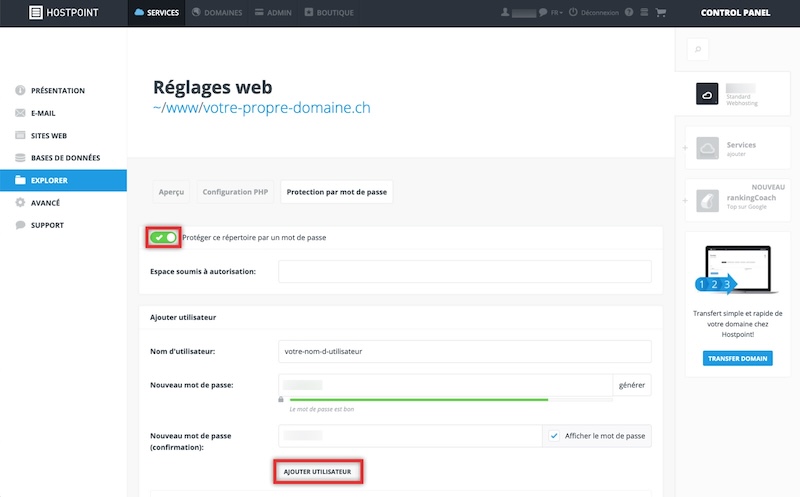Open the Domaines top menu
Screen dimensions: 800x497
coord(217,12)
